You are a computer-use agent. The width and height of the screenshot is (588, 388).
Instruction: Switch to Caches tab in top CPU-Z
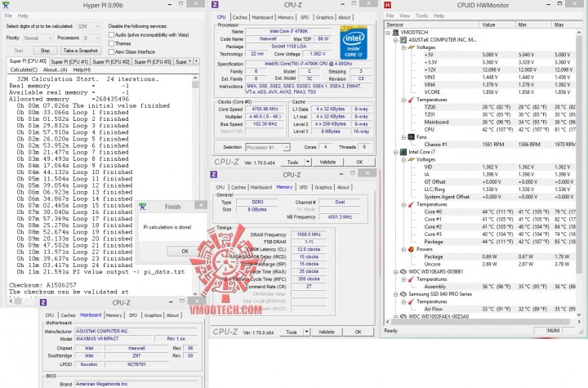coord(239,17)
